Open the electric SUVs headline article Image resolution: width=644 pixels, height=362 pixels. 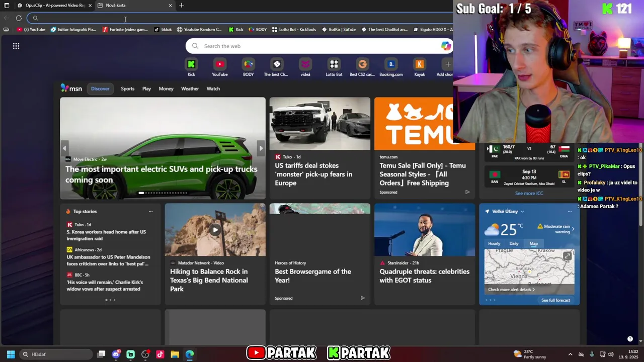[x=162, y=174]
